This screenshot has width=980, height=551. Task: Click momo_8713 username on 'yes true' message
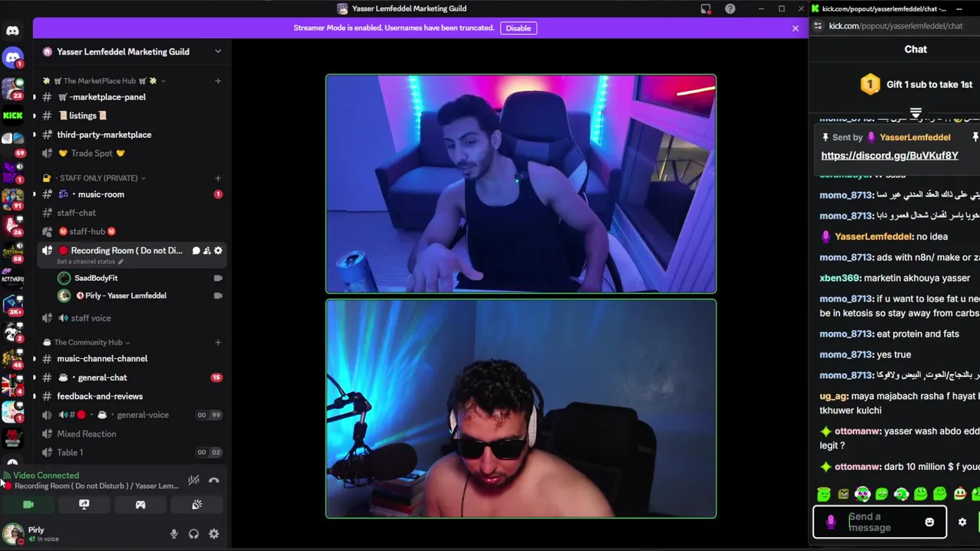(846, 354)
